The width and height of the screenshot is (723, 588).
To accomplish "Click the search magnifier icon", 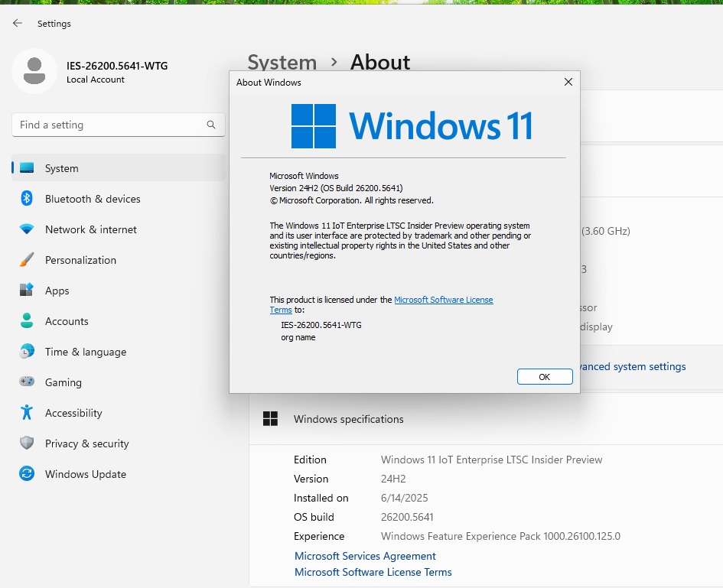I will coord(211,125).
